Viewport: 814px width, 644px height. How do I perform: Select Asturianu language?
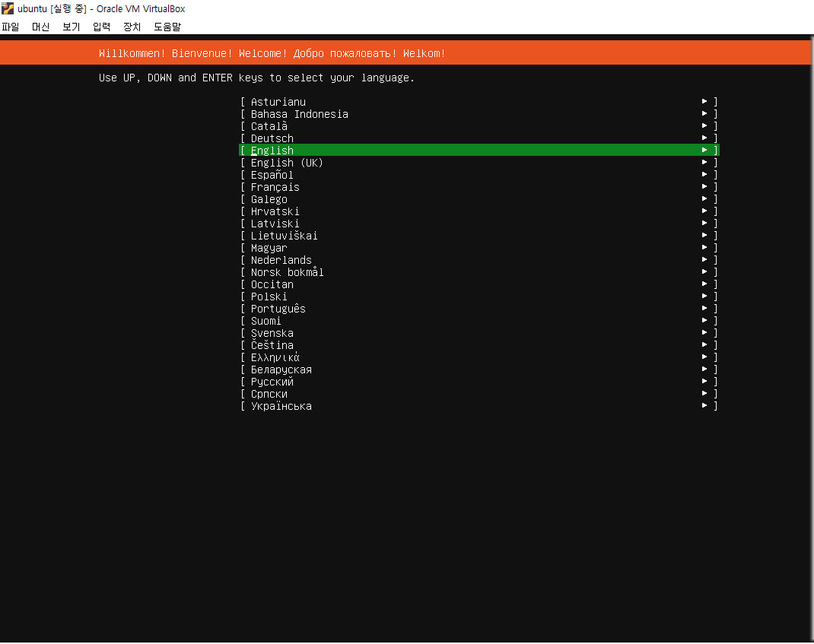tap(479, 102)
